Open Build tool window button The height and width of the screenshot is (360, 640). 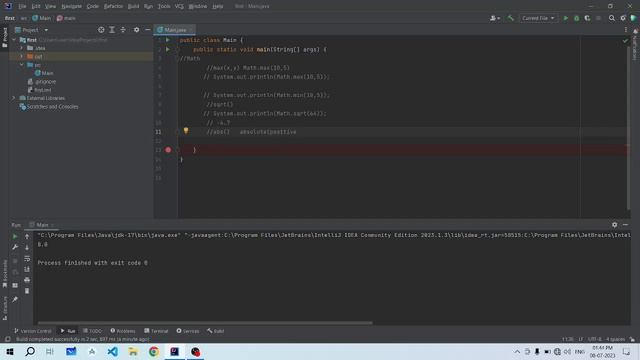[216, 331]
